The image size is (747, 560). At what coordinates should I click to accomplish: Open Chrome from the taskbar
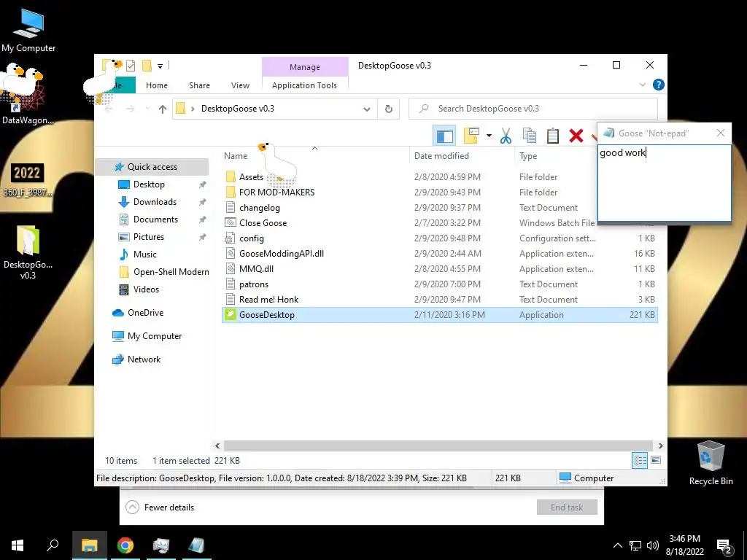coord(125,545)
